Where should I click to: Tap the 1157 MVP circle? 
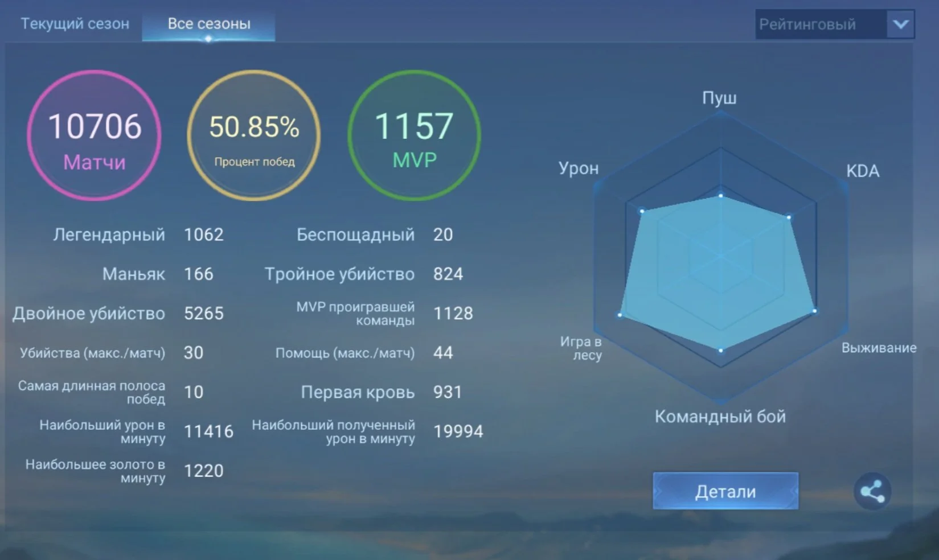pyautogui.click(x=414, y=135)
